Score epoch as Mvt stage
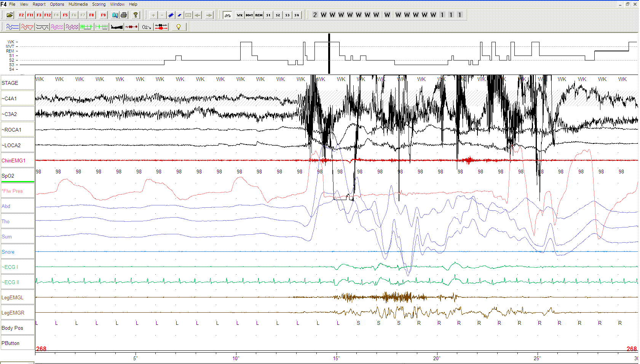Screen dimensions: 640x364 [x=249, y=15]
